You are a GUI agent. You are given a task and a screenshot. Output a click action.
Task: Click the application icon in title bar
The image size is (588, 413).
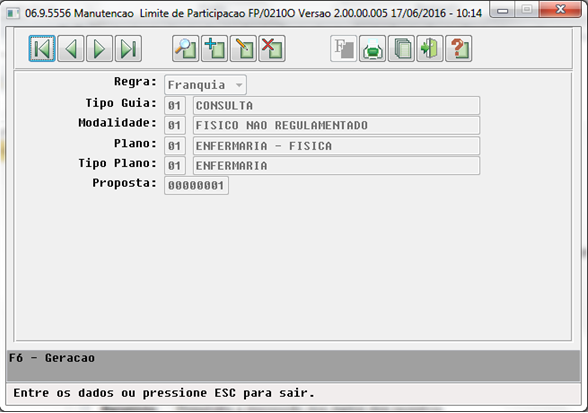tap(13, 14)
